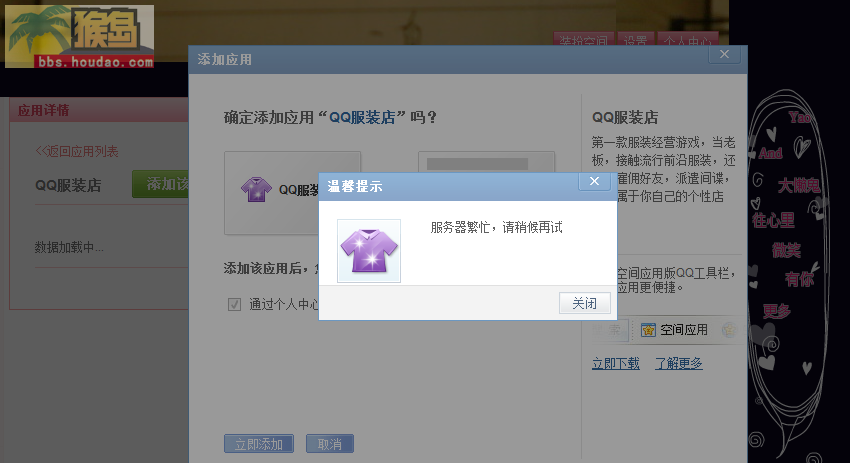The image size is (850, 463).
Task: Close the 添加应用 dialog with its X button
Action: (724, 54)
